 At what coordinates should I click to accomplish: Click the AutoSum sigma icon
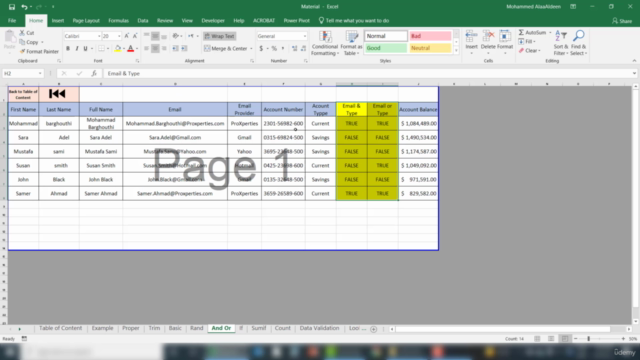[x=521, y=32]
